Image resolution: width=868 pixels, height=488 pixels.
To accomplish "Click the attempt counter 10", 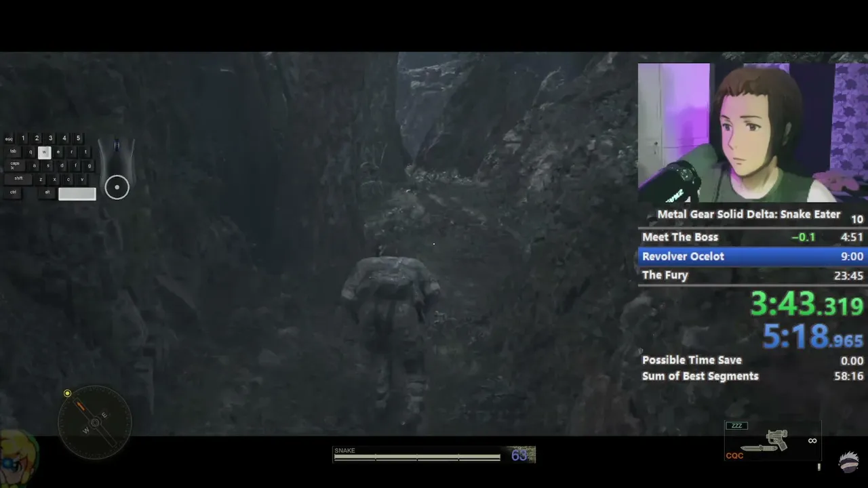I will (x=857, y=219).
